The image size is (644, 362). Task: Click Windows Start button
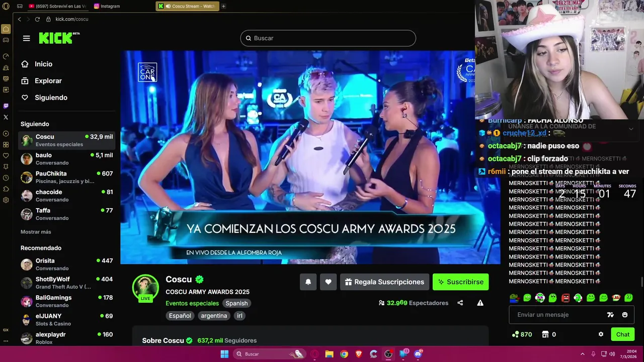tap(224, 354)
